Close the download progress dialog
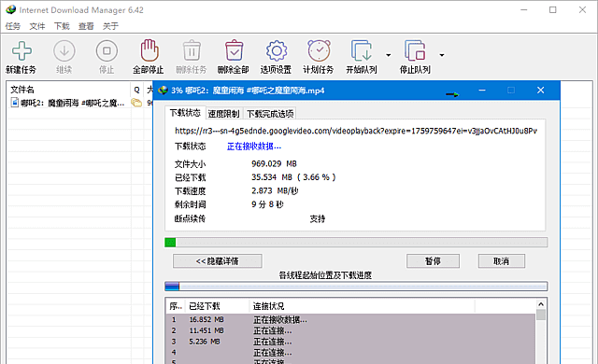This screenshot has width=598, height=364. pyautogui.click(x=540, y=91)
